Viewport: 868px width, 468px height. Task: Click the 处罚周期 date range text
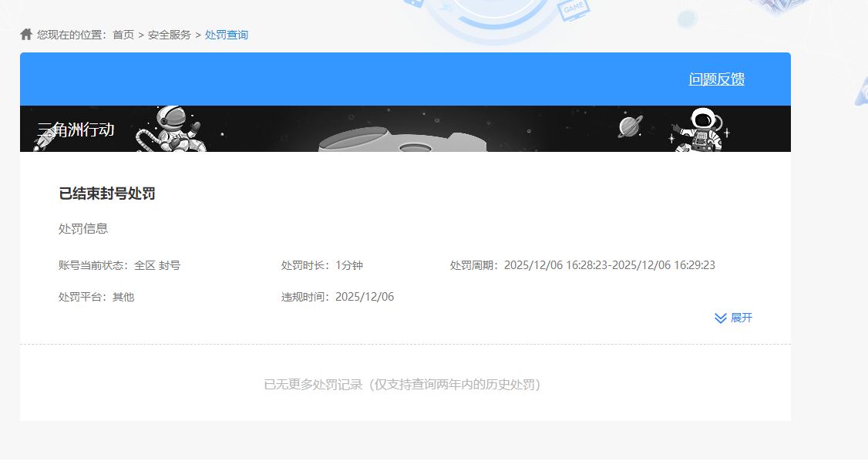(x=582, y=265)
